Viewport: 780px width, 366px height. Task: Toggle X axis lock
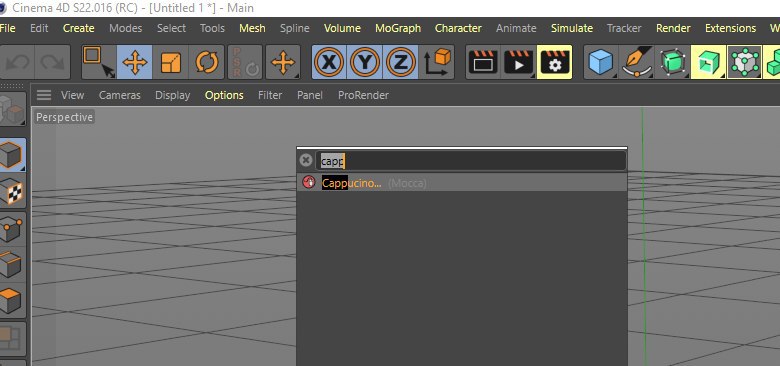329,63
